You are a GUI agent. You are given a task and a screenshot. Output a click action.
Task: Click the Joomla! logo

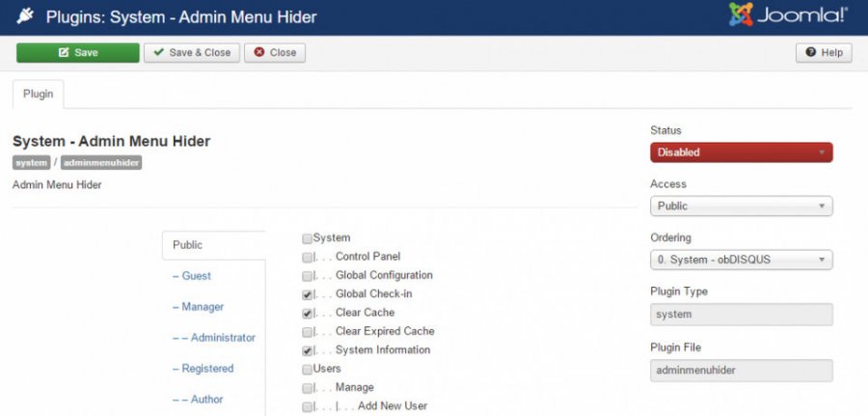click(789, 15)
